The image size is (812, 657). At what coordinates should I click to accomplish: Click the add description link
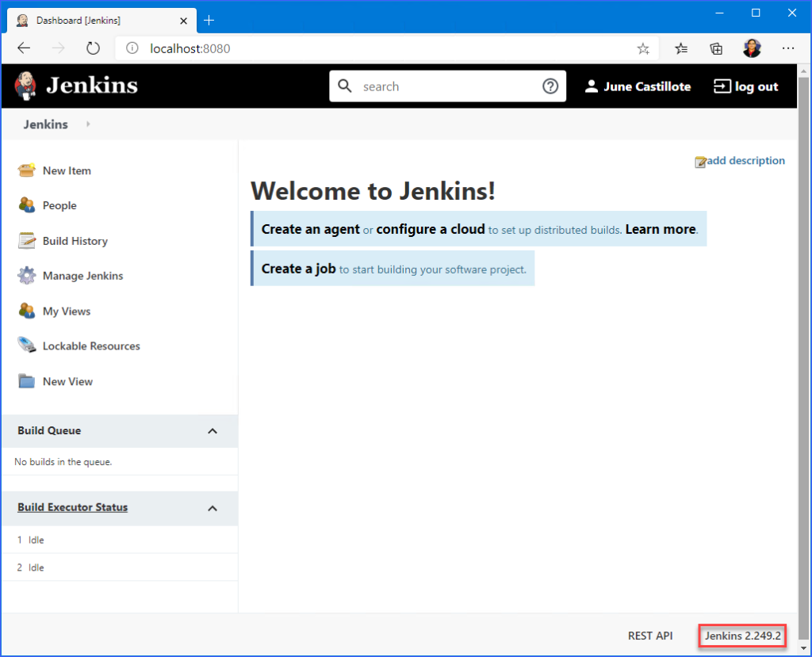(x=745, y=161)
